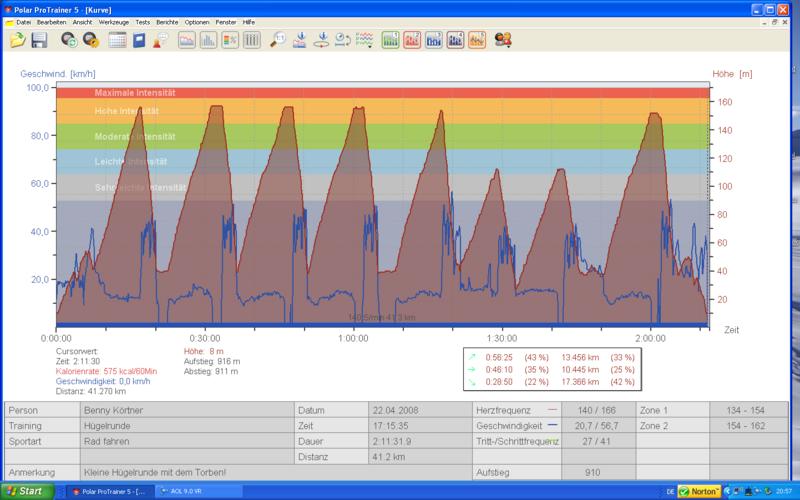
Task: Select the green chart icon numbered 1
Action: click(390, 40)
